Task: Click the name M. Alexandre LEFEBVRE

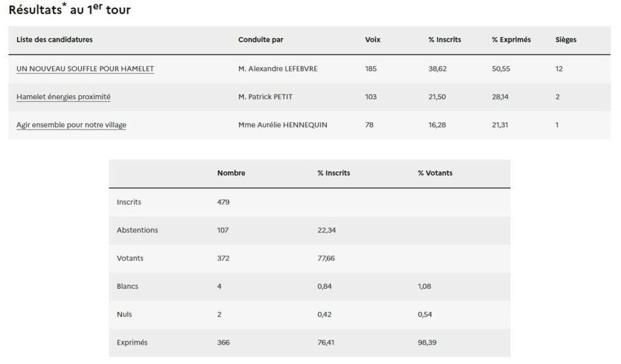Action: click(278, 69)
